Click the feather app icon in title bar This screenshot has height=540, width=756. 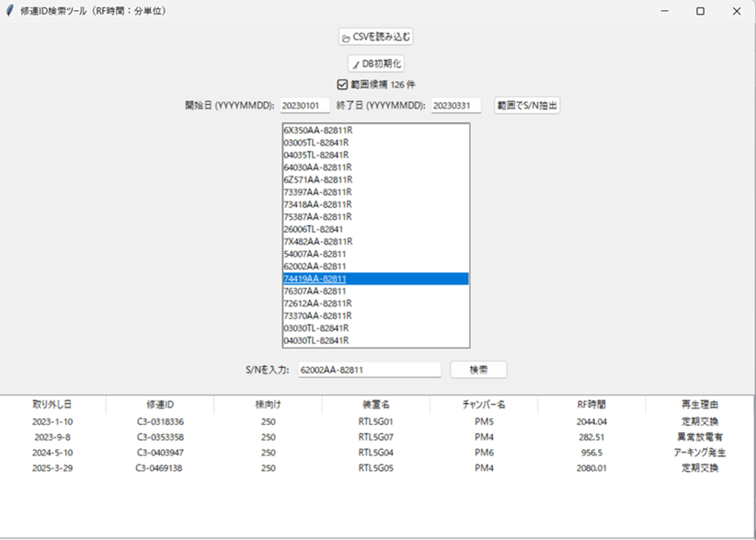tap(10, 11)
